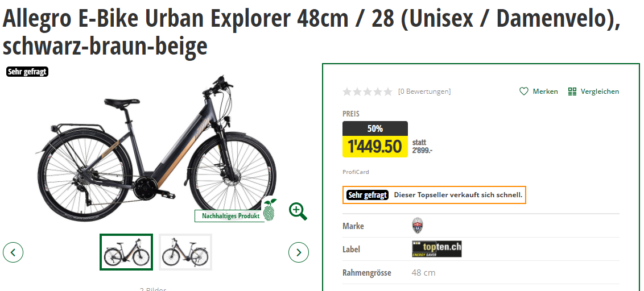Open the 0 Bewertungen reviews link

coord(424,92)
